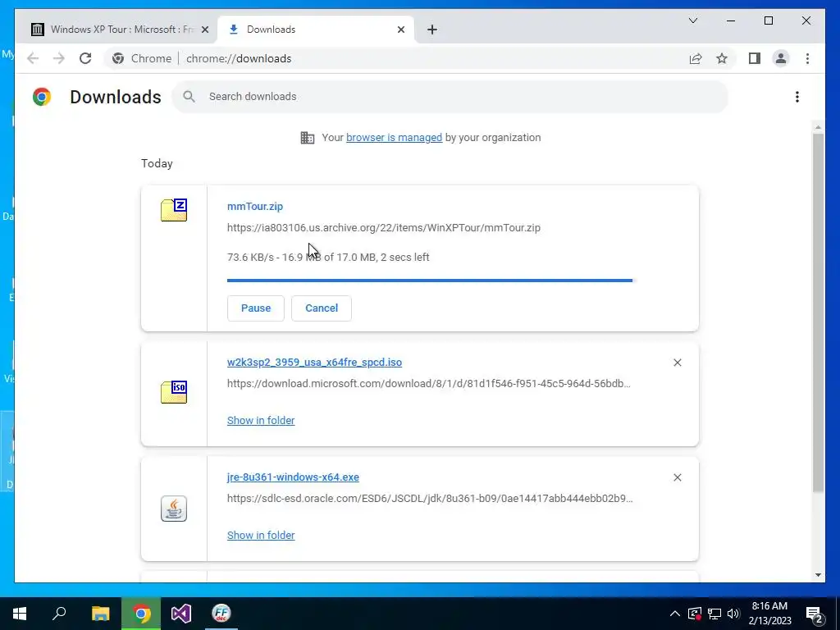This screenshot has width=840, height=630.
Task: Click the Chrome site info chip
Action: [x=142, y=58]
